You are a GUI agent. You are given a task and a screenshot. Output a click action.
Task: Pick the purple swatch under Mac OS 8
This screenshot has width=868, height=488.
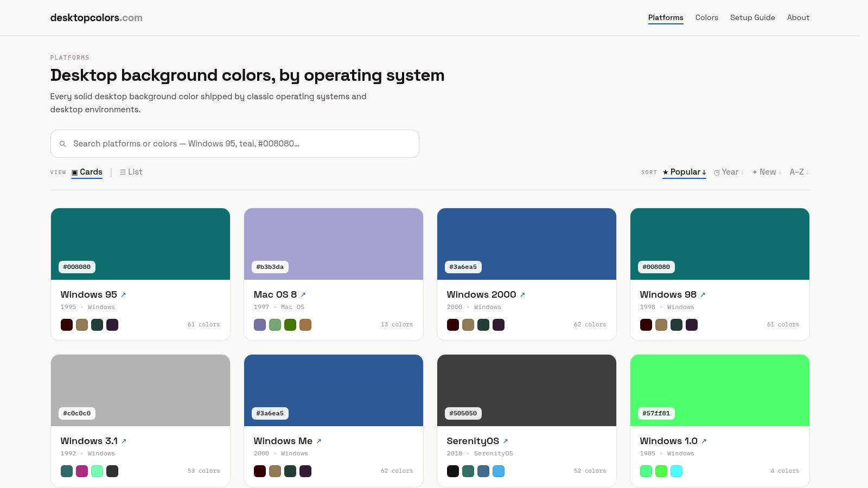pos(260,325)
